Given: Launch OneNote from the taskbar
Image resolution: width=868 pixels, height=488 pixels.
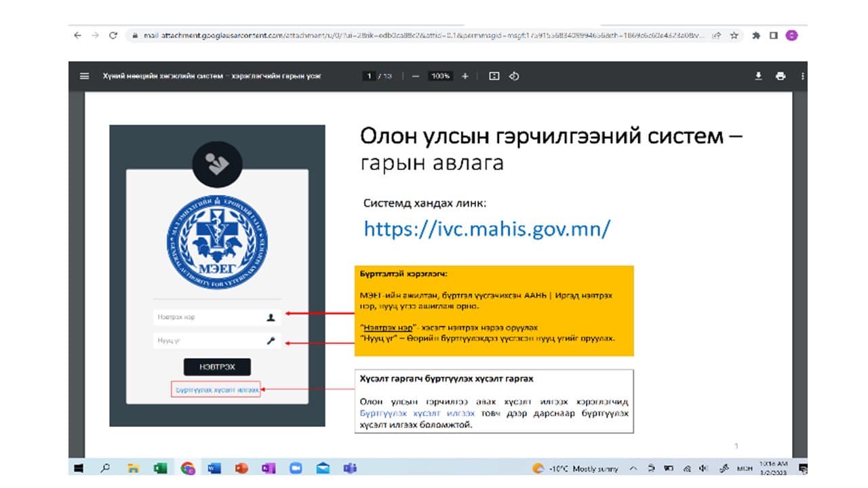Looking at the screenshot, I should pos(269,468).
